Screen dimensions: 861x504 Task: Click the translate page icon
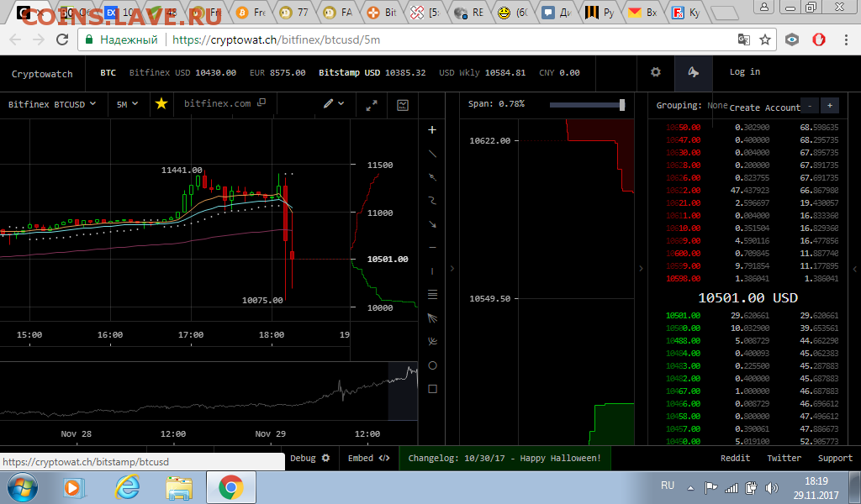point(744,39)
